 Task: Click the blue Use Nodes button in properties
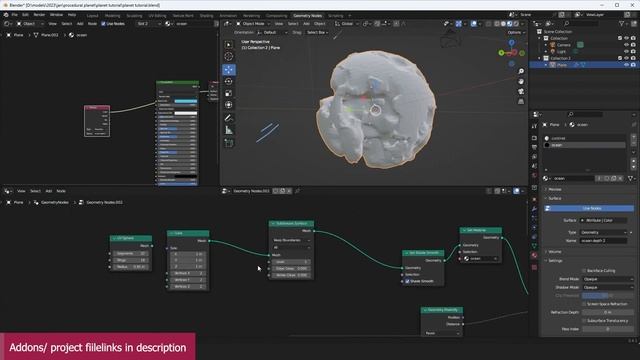tap(589, 209)
